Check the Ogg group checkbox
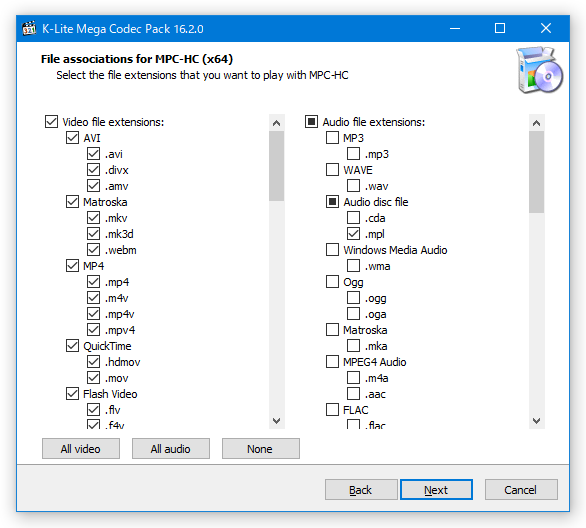Viewport: 586px width, 528px height. click(x=332, y=282)
